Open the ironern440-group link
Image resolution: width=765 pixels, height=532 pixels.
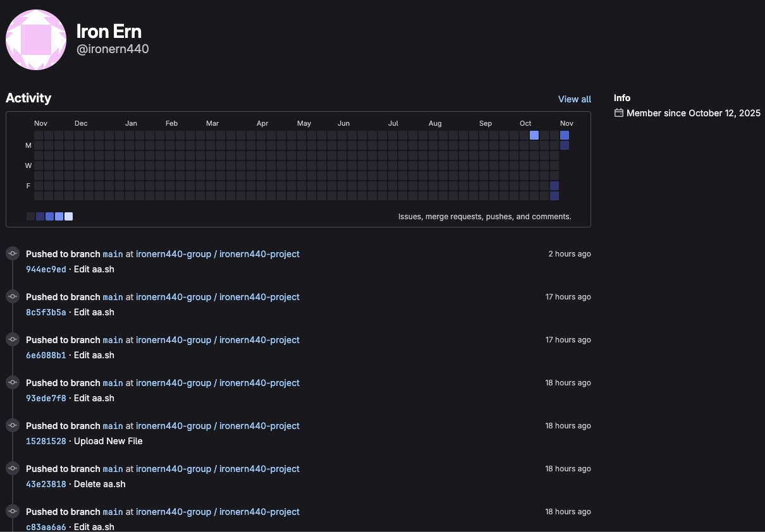[174, 253]
